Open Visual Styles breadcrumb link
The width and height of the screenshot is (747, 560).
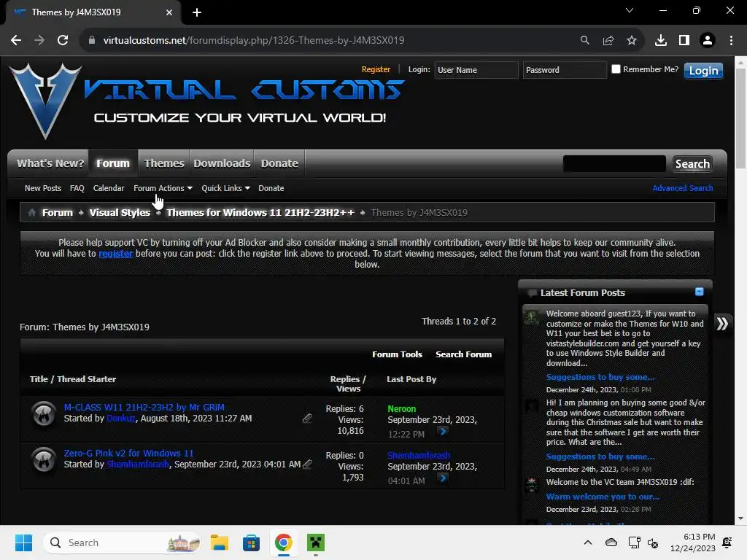[x=120, y=213]
